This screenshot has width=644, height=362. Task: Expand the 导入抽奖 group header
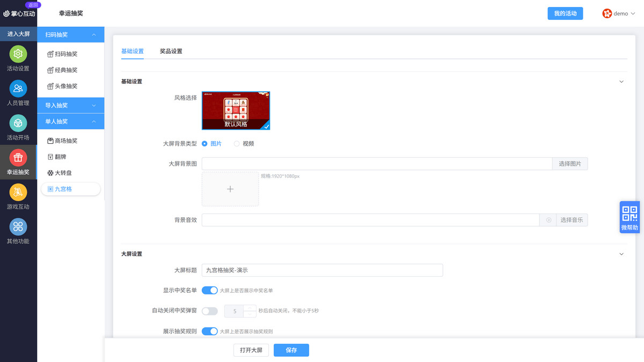tap(71, 105)
